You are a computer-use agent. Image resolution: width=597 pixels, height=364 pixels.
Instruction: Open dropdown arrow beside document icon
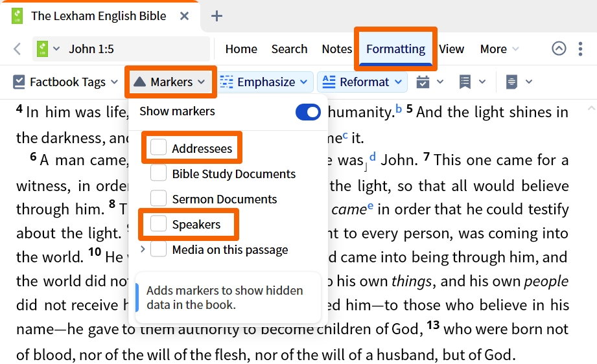[529, 82]
